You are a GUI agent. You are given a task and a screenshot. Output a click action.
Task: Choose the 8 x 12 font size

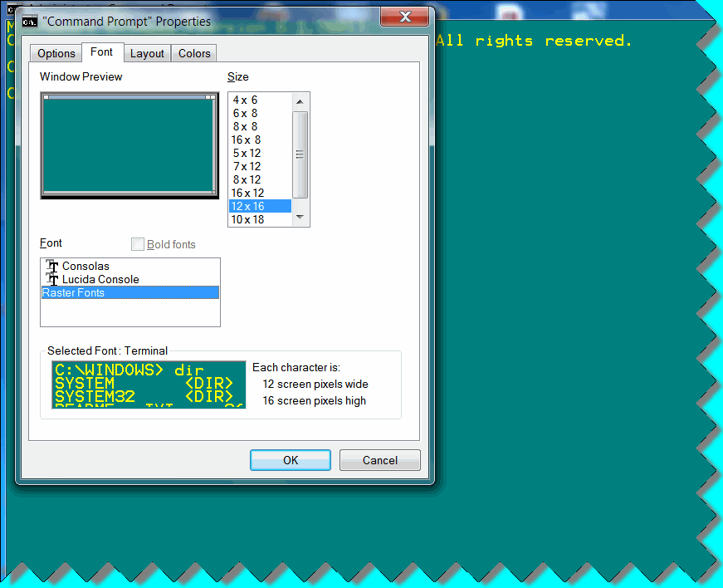[260, 180]
